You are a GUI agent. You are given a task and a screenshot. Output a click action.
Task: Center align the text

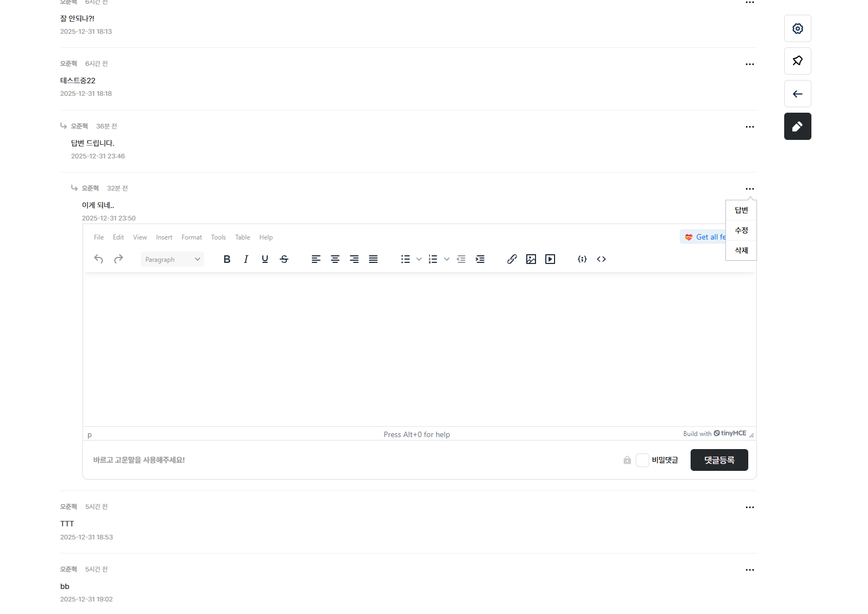335,259
